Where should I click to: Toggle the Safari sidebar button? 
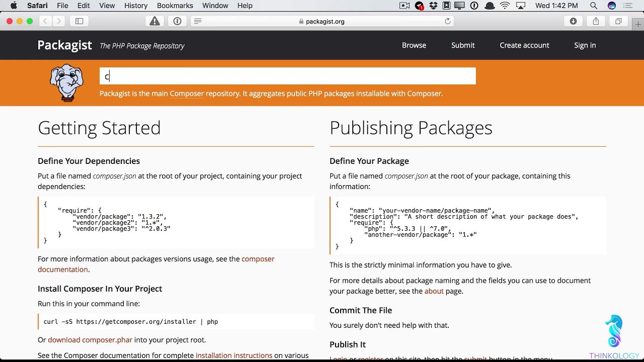79,21
